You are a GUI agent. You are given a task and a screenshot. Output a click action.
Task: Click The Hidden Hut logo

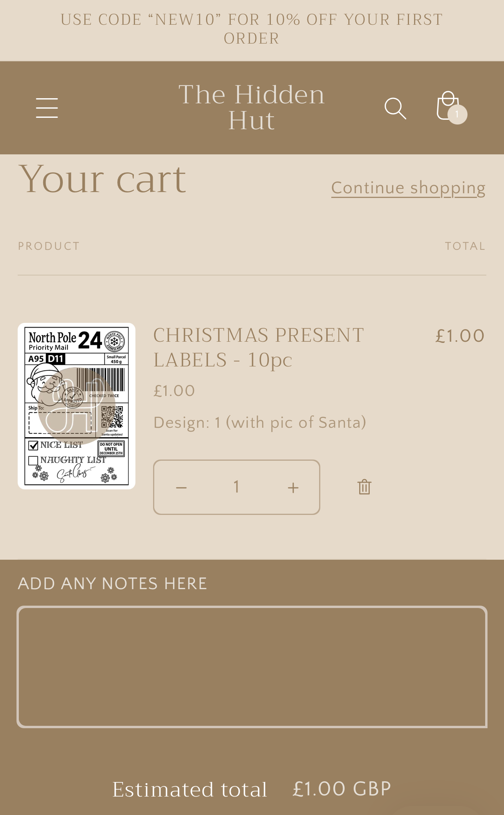pos(252,107)
